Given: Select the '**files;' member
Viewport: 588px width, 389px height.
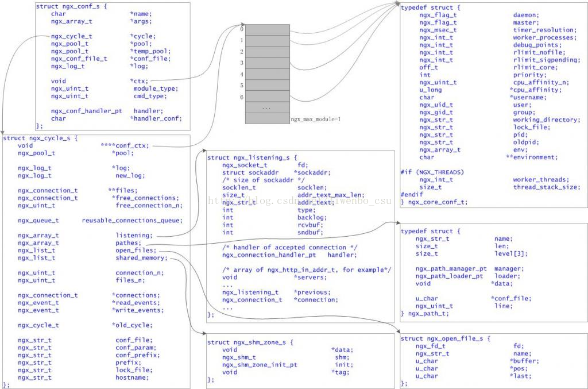Looking at the screenshot, I should (x=123, y=191).
